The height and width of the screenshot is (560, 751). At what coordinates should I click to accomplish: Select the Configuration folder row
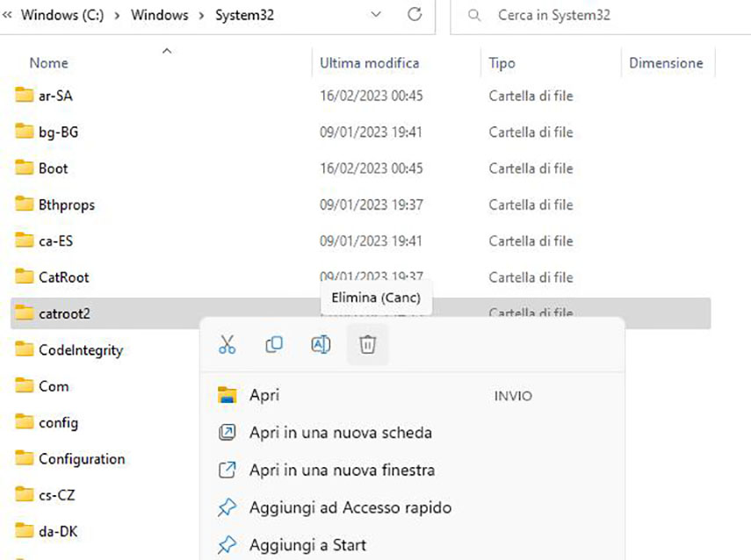[x=82, y=459]
